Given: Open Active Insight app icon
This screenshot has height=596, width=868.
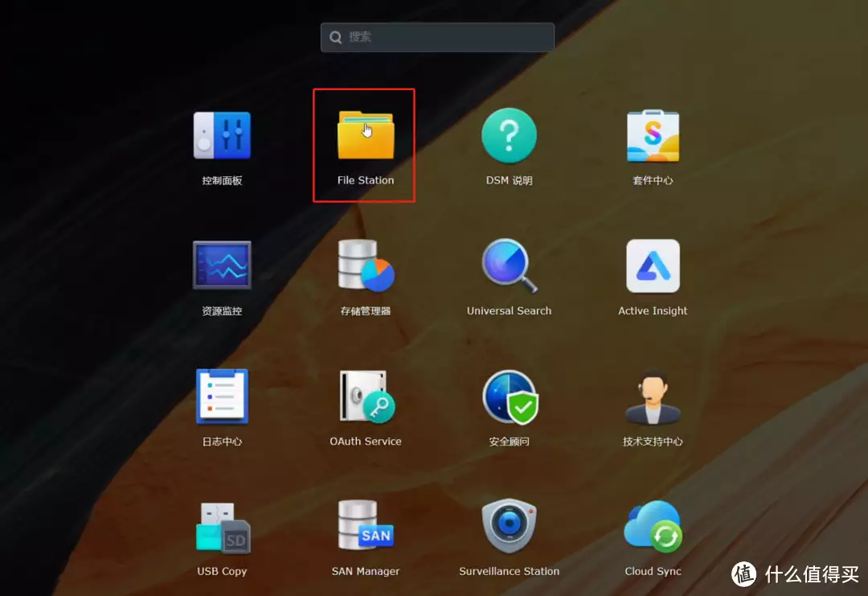Looking at the screenshot, I should click(653, 266).
